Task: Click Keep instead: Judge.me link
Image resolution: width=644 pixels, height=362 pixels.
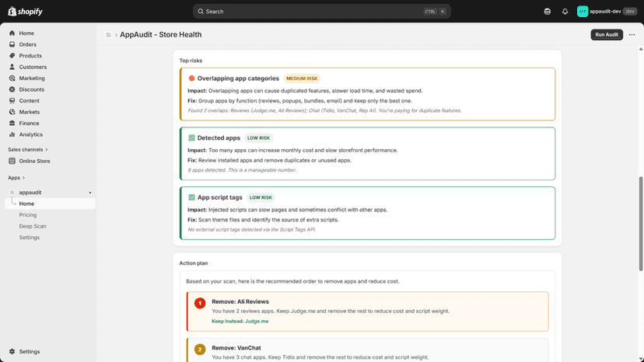Action: tap(240, 321)
